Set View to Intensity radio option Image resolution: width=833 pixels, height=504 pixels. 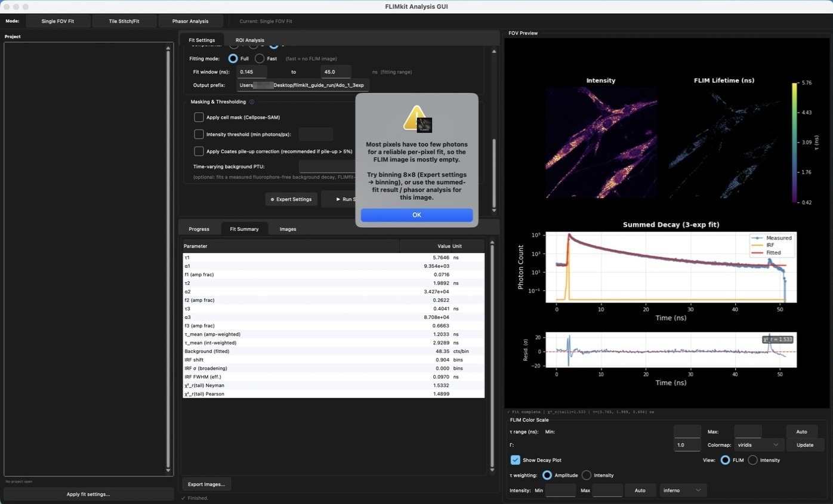pos(753,460)
